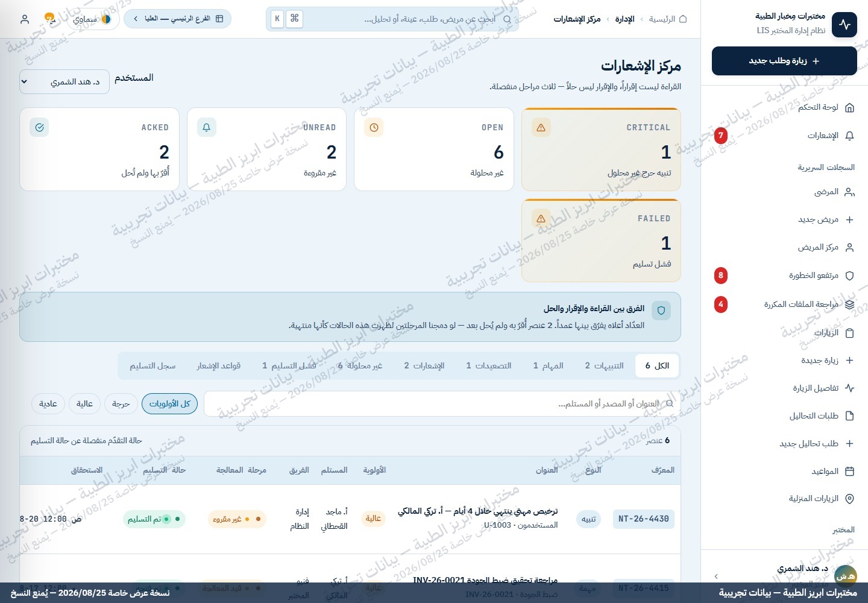
Task: Open notifications via the orange 7 badge
Action: (x=49, y=18)
